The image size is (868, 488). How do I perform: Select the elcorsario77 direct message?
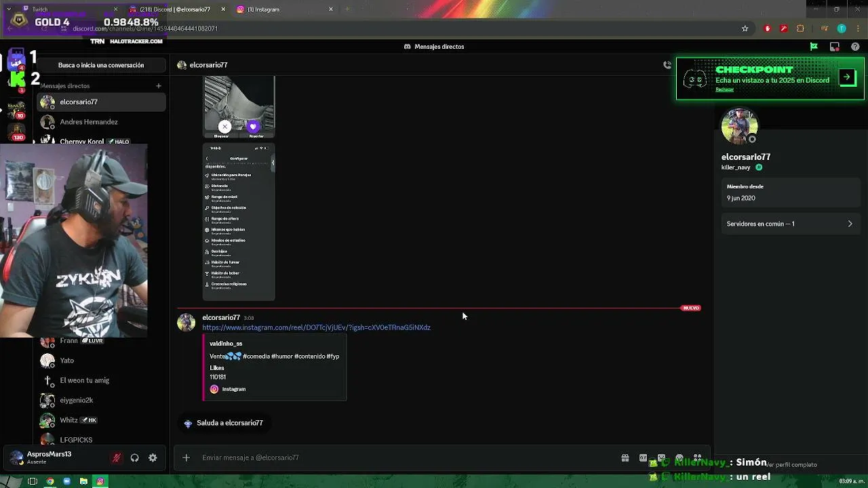tap(101, 102)
